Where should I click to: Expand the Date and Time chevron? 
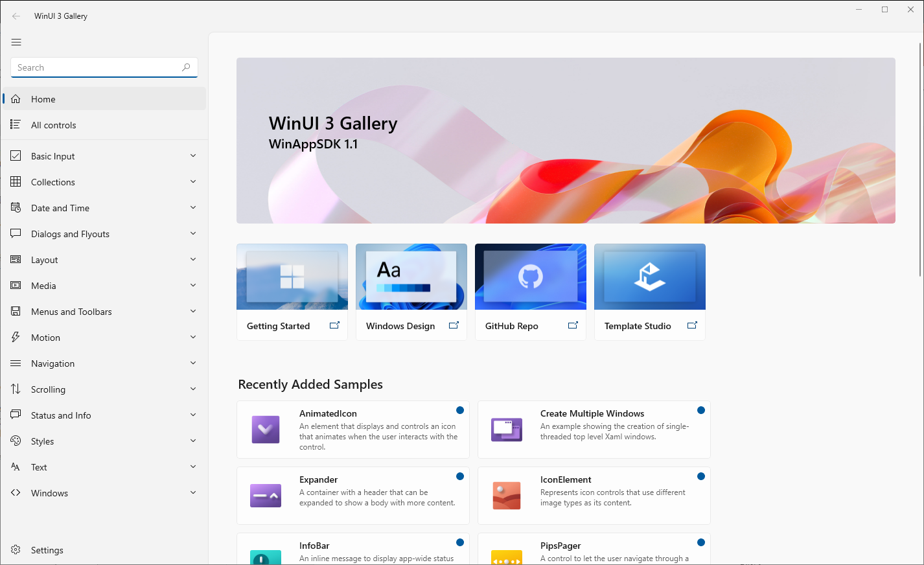(x=193, y=207)
